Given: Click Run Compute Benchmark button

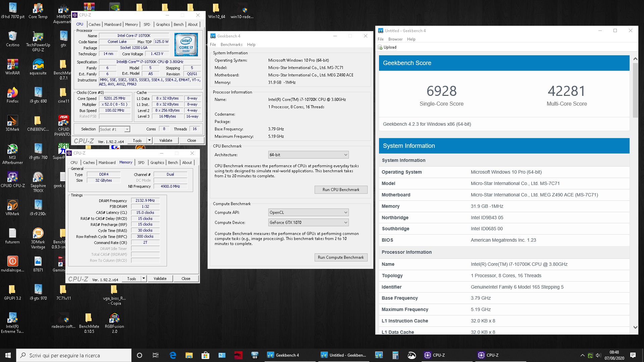Looking at the screenshot, I should (x=341, y=257).
